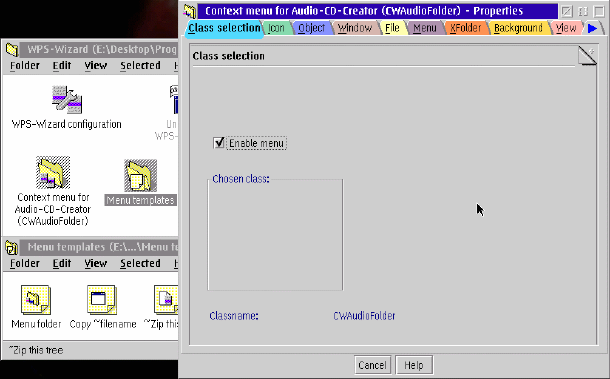Toggle the Enable menu checkbox
The height and width of the screenshot is (379, 610).
(x=219, y=143)
